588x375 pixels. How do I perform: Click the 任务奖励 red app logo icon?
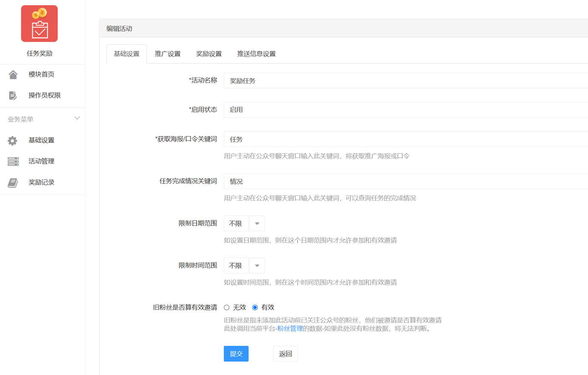40,23
